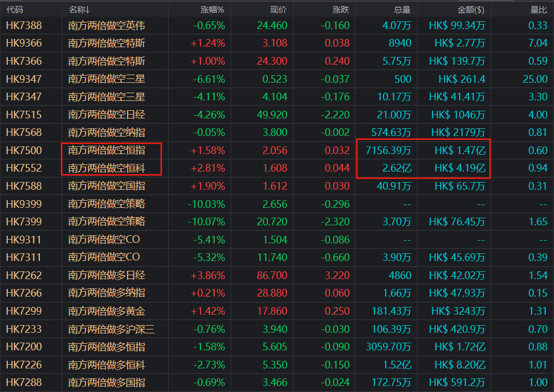The image size is (554, 392).
Task: Open 南方两倍做多沪深三 name cell
Action: click(x=111, y=329)
